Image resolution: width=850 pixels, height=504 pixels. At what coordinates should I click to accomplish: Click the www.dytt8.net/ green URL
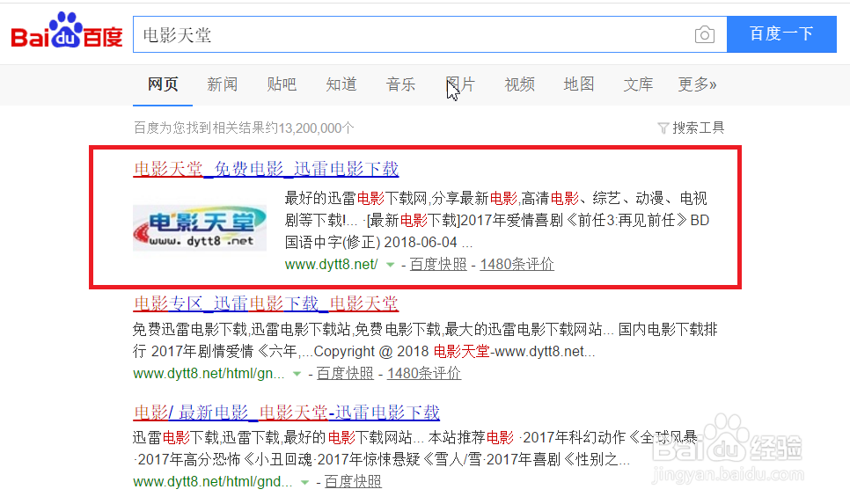pos(331,265)
